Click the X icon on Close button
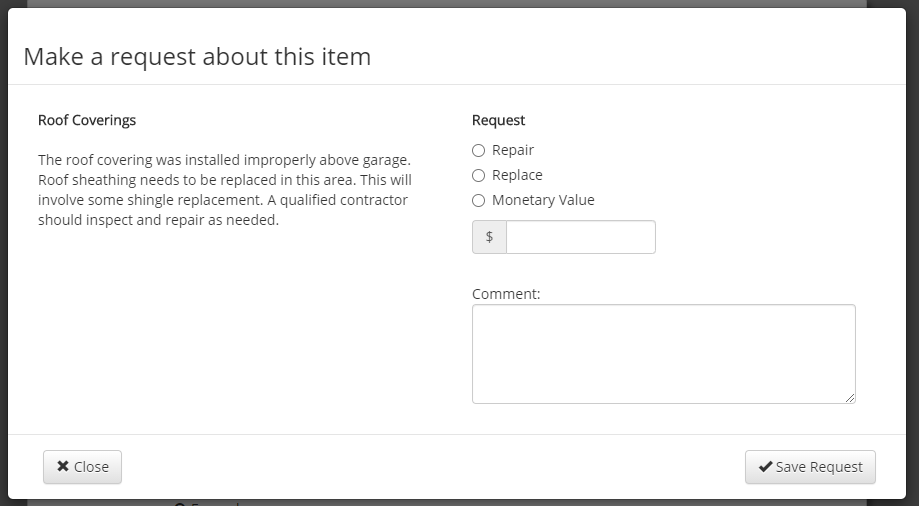919x506 pixels. [x=63, y=467]
